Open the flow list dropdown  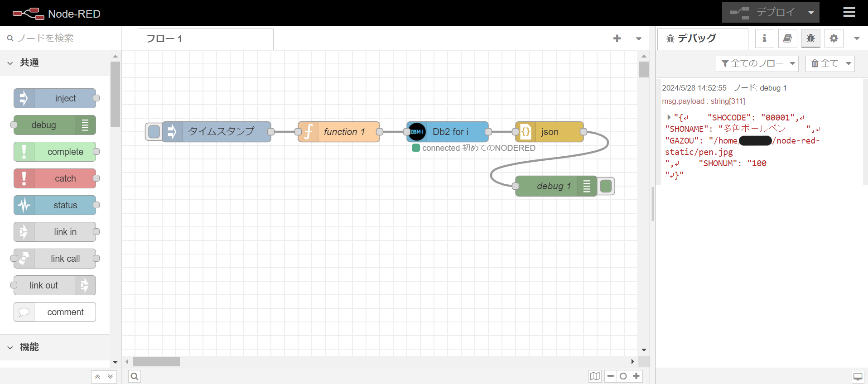pos(639,38)
